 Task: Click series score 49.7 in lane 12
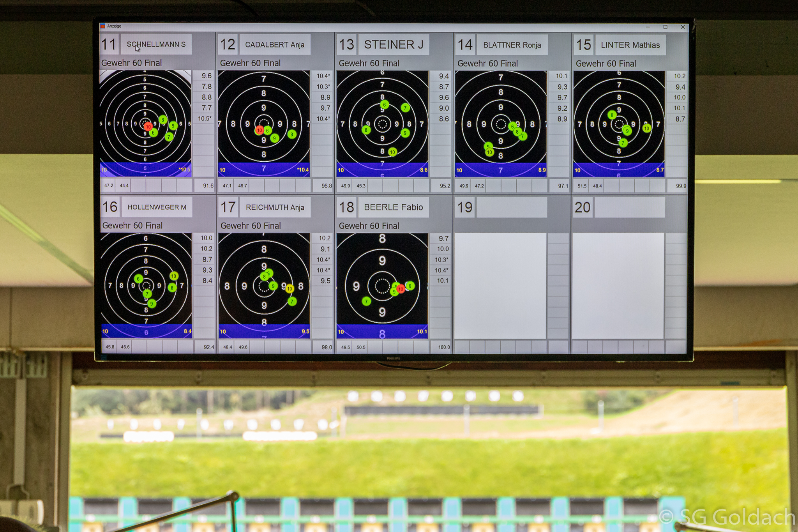[242, 186]
